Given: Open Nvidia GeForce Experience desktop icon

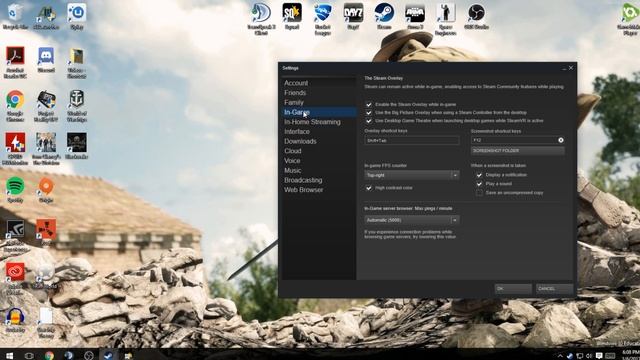Looking at the screenshot, I should [15, 236].
